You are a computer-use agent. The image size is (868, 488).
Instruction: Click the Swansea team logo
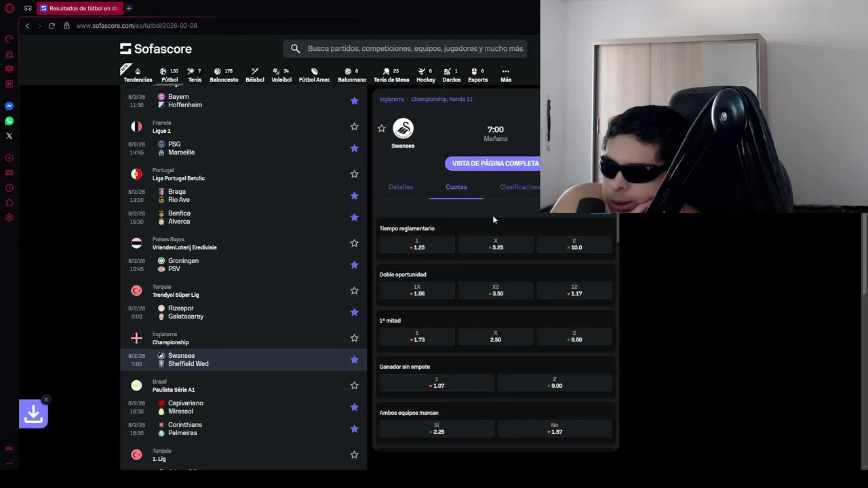click(403, 128)
